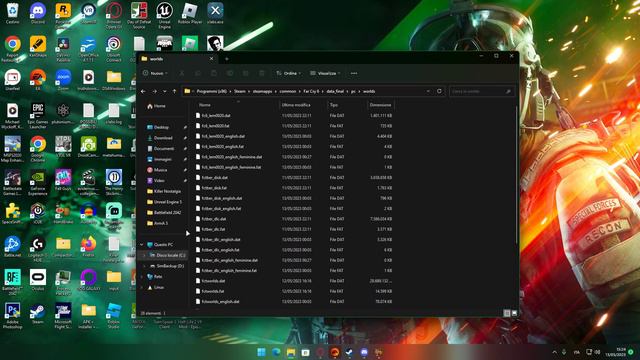Show hidden system tray icons chevron
The height and width of the screenshot is (360, 640).
[554, 352]
